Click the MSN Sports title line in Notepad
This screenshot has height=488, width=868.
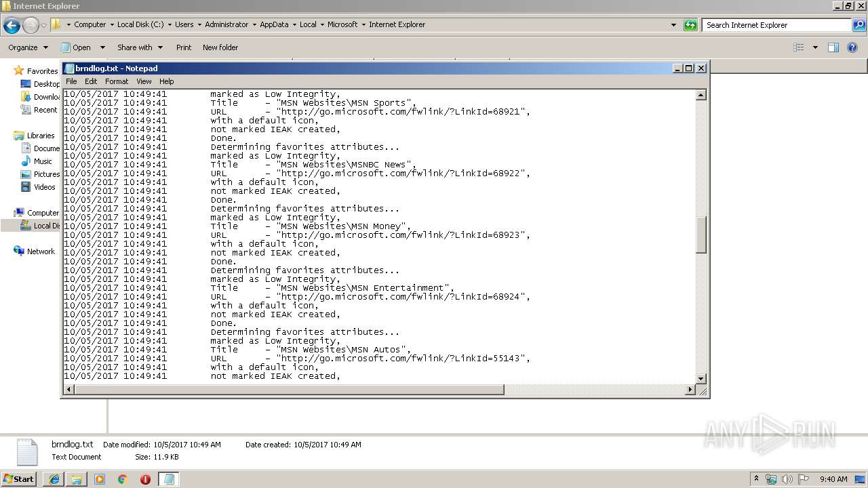click(x=240, y=103)
